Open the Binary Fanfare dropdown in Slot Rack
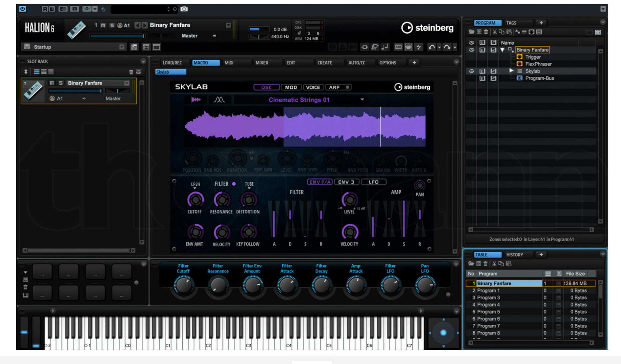 click(x=127, y=83)
